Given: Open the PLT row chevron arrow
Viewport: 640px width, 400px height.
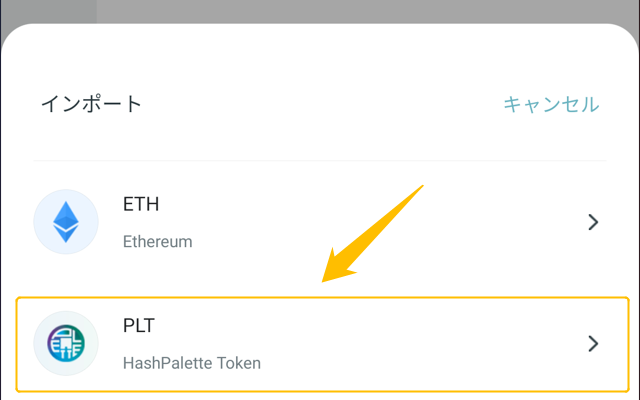Looking at the screenshot, I should click(x=593, y=344).
